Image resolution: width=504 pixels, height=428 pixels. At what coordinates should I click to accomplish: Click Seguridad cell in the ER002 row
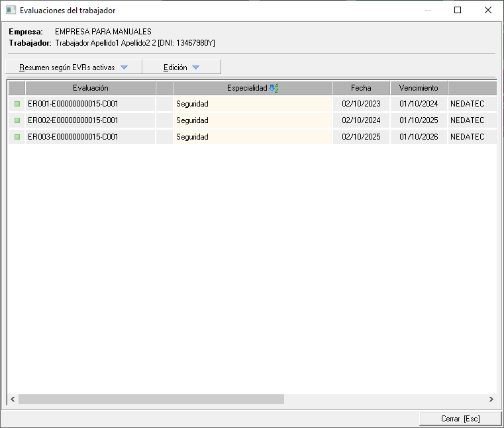point(252,120)
